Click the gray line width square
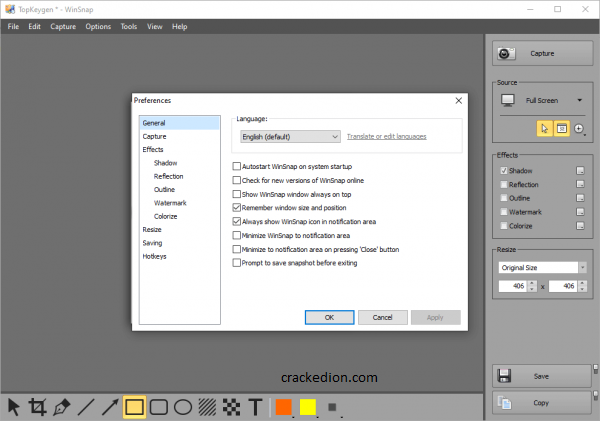The height and width of the screenshot is (421, 600). 332,407
